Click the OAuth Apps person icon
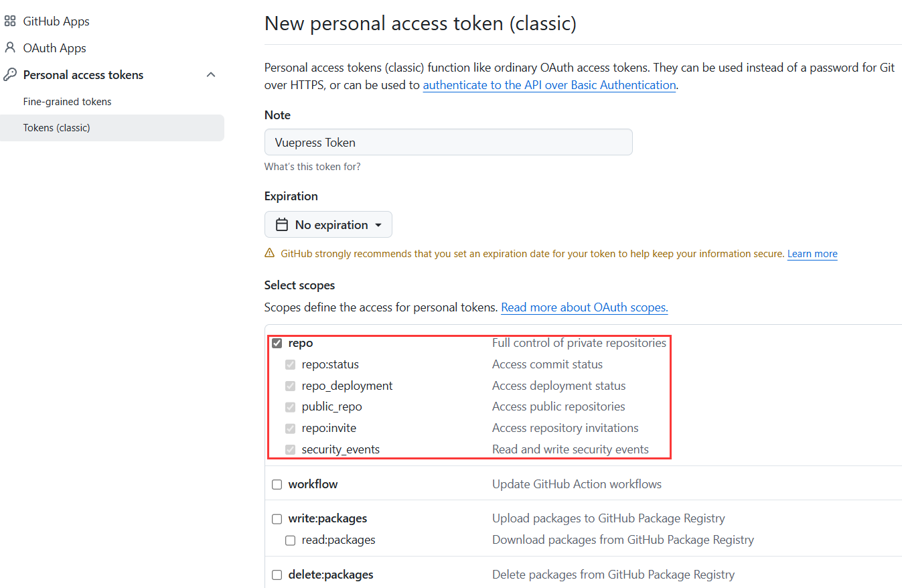Viewport: 902px width, 588px height. coord(10,48)
